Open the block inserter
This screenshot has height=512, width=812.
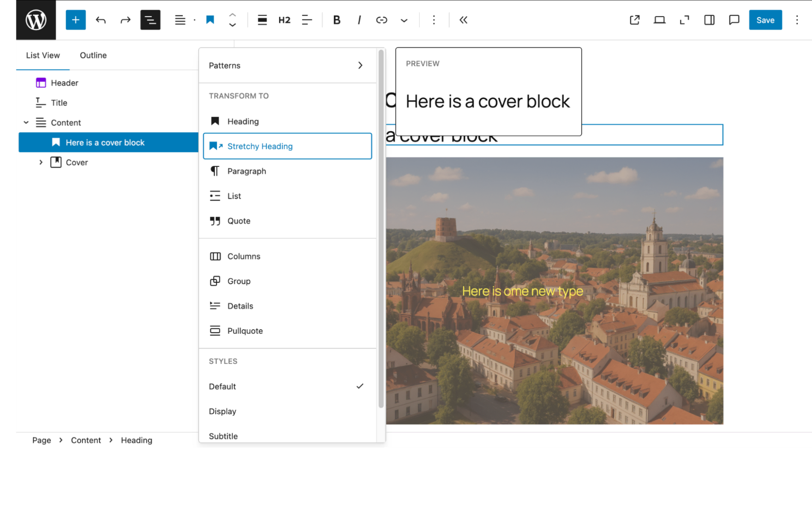coord(76,20)
